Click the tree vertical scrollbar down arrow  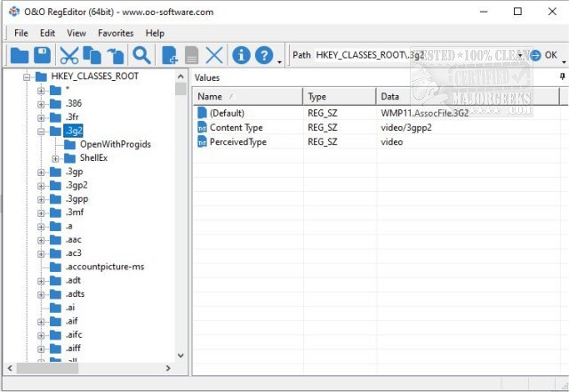coord(180,356)
